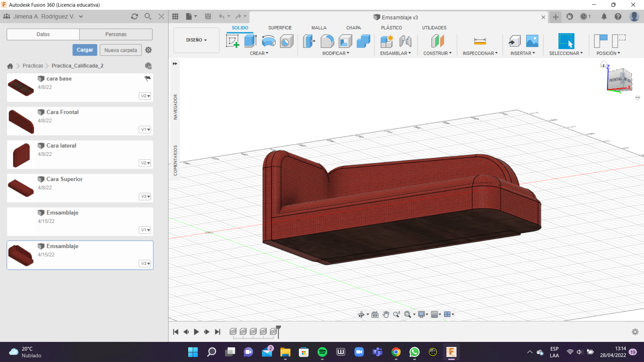The image size is (644, 362).
Task: Open the DISEÑO workspace dropdown
Action: coord(196,40)
